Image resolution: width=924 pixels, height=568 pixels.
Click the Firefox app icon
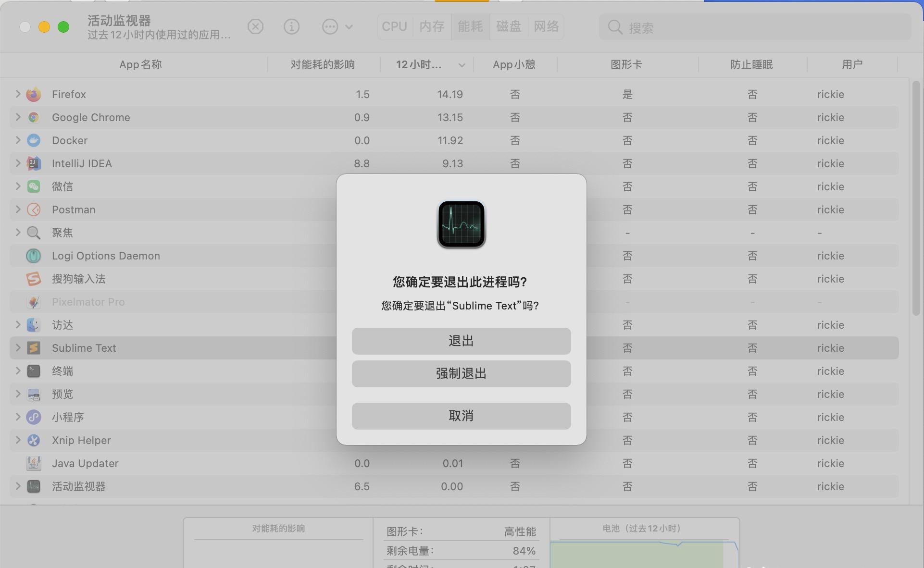[34, 94]
